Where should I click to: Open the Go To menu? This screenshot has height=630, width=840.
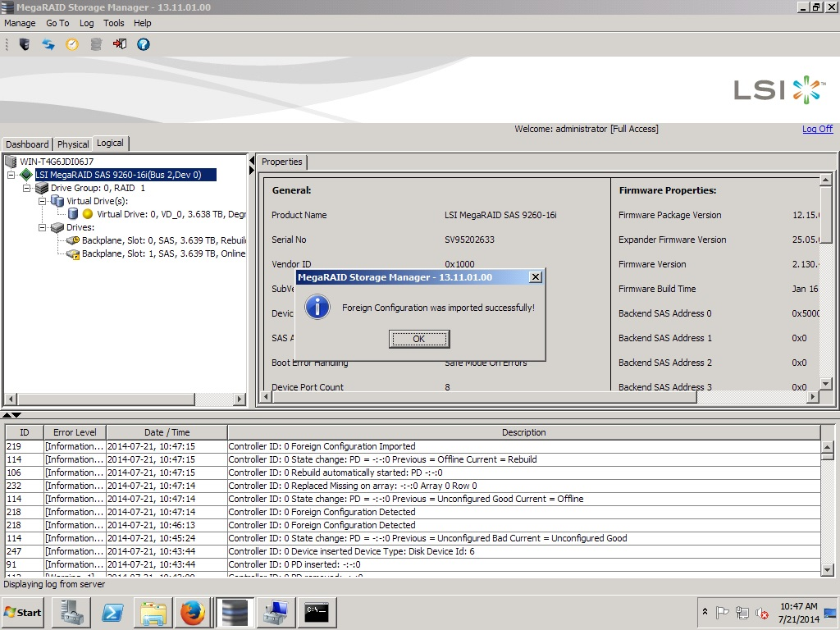pos(57,23)
